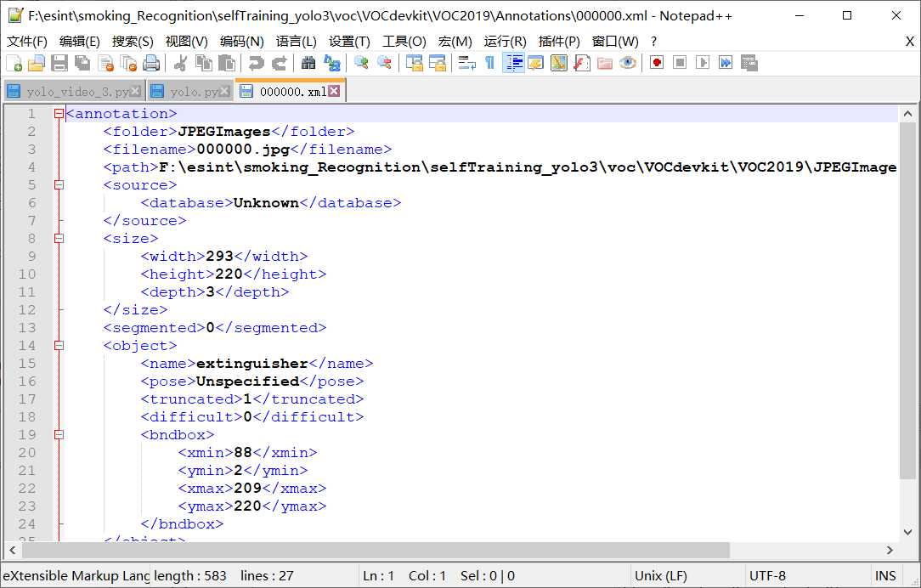Click the Close All toolbar icon
921x588 pixels.
tap(128, 63)
